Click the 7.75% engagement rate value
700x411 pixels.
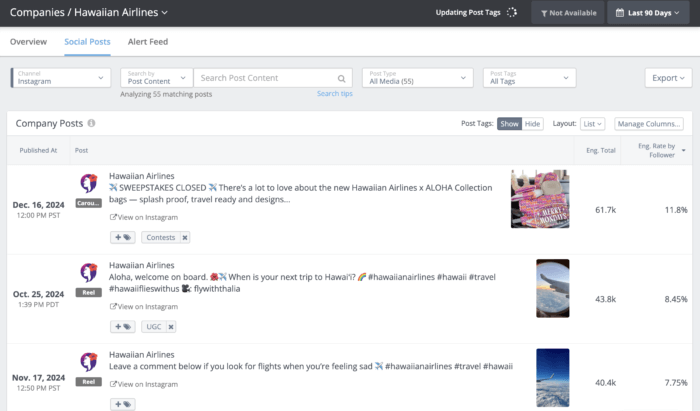click(x=675, y=382)
